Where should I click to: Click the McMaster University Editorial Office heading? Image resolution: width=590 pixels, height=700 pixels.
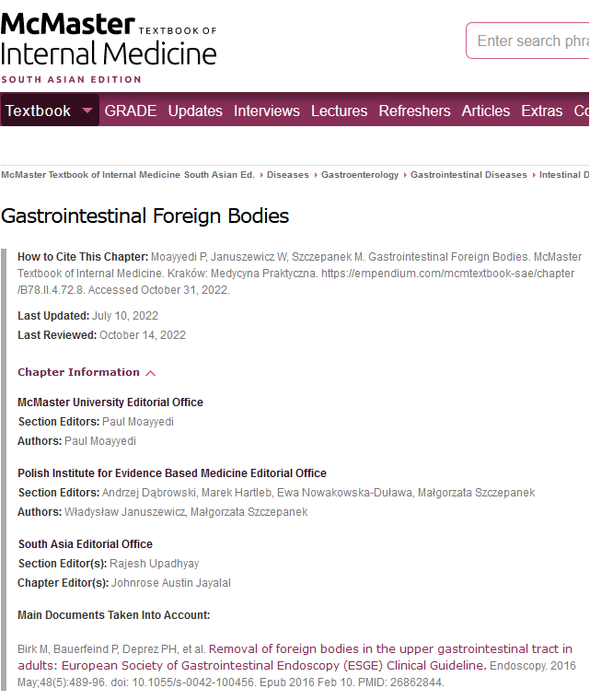(110, 402)
